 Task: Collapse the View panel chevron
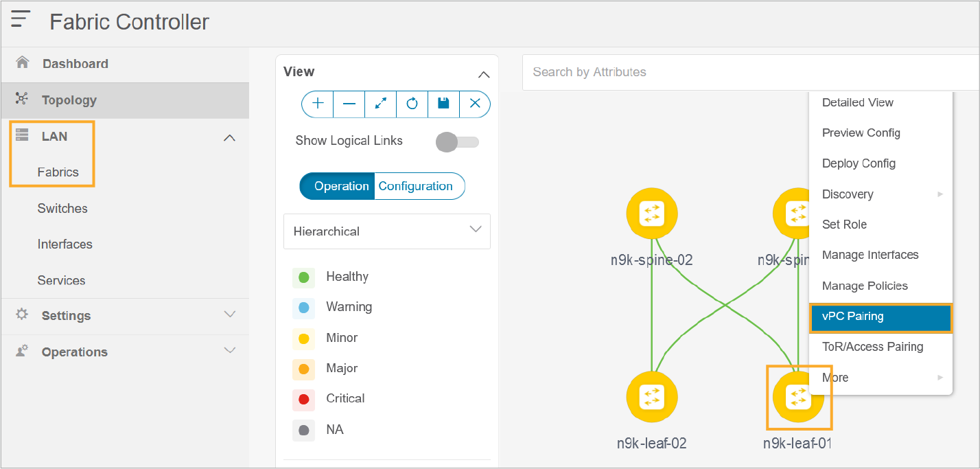click(x=484, y=74)
